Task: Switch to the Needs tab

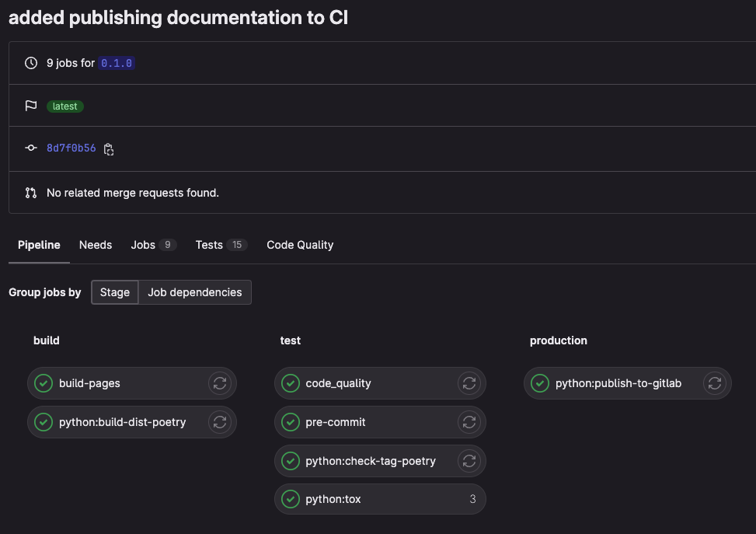Action: coord(96,245)
